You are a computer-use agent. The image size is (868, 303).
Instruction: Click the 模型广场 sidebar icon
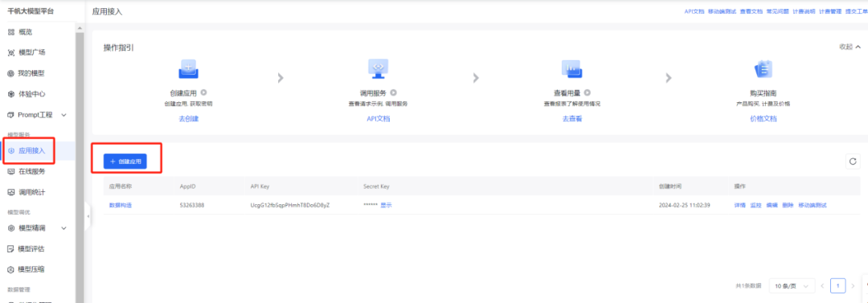pyautogui.click(x=11, y=52)
